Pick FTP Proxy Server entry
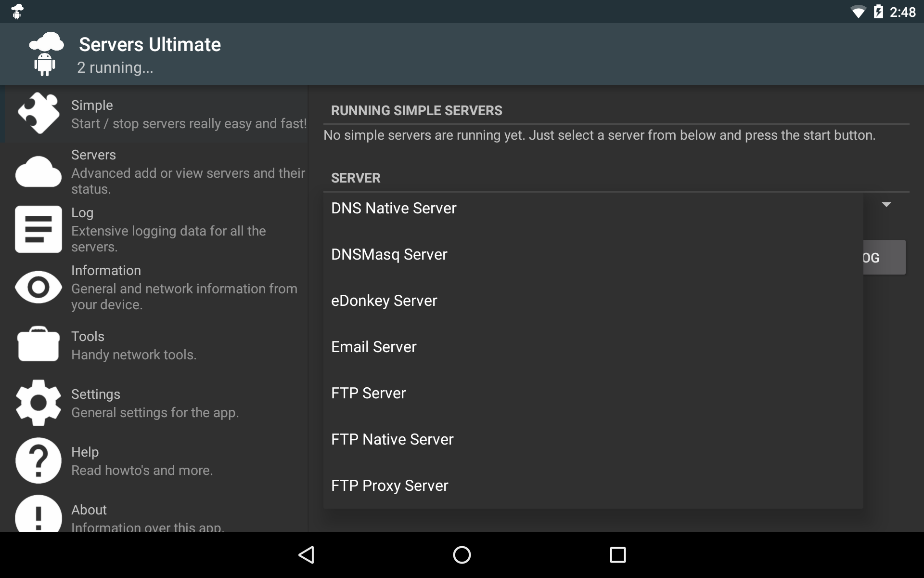924x578 pixels. [x=593, y=486]
